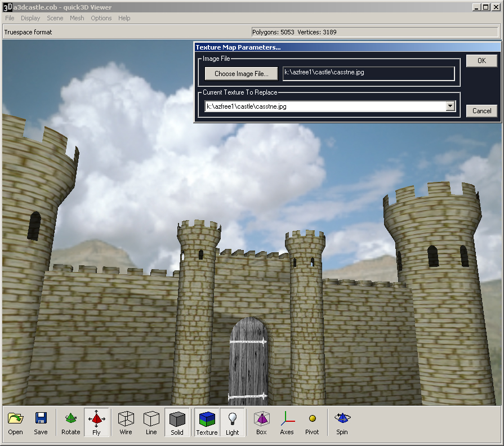Open a model with the Open toolbar icon
Image resolution: width=504 pixels, height=446 pixels.
[x=15, y=423]
